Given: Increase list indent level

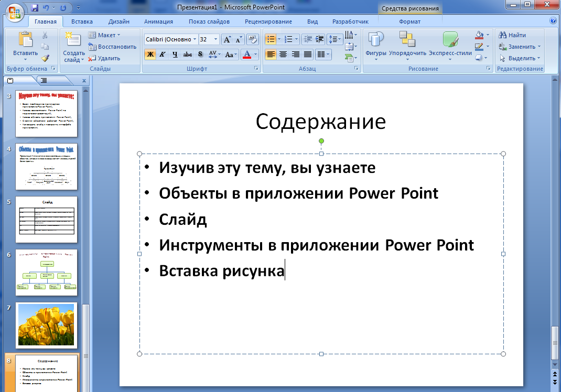Looking at the screenshot, I should point(319,39).
